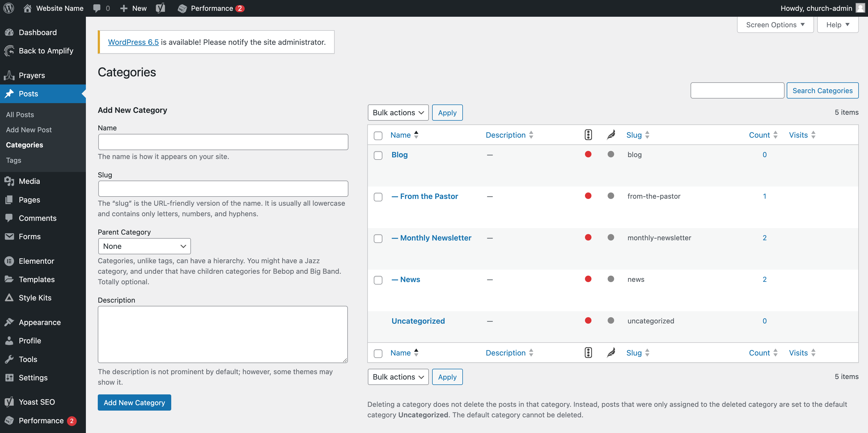
Task: Open the WordPress 6.5 link
Action: (133, 42)
